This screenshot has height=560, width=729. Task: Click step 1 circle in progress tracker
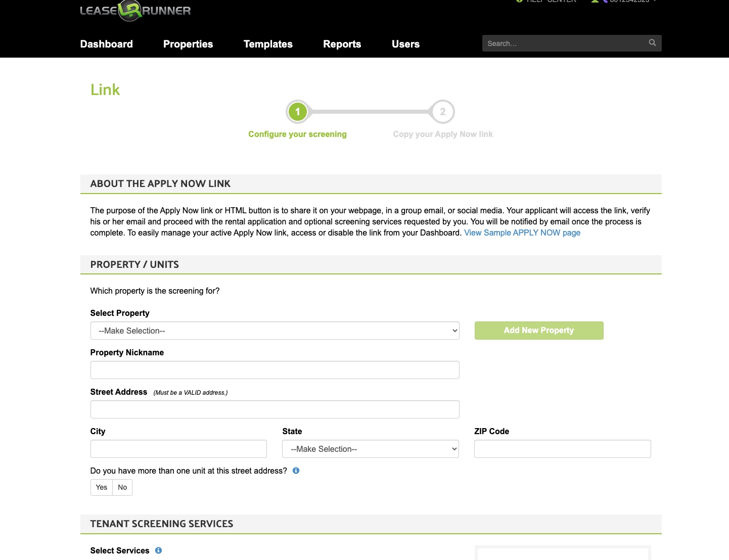(x=298, y=112)
